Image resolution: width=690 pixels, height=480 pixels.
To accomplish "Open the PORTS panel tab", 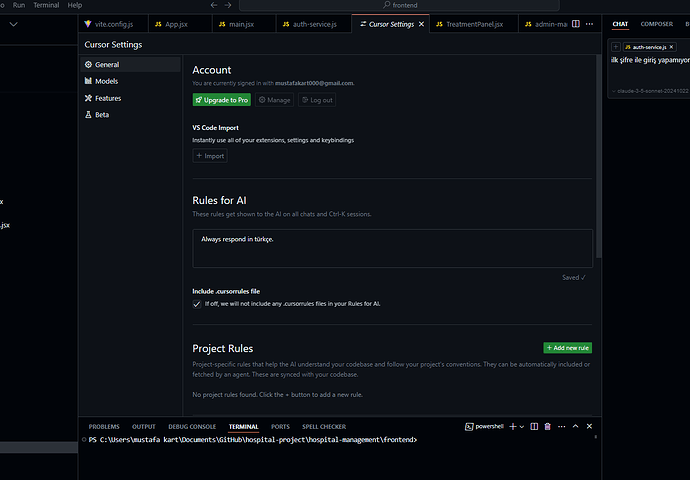I will click(280, 426).
